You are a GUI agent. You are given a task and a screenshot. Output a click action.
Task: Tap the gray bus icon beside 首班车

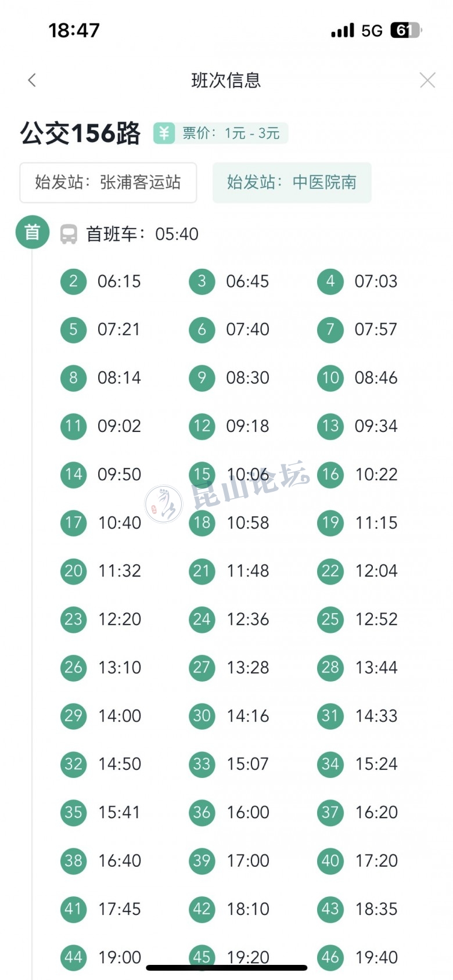69,234
